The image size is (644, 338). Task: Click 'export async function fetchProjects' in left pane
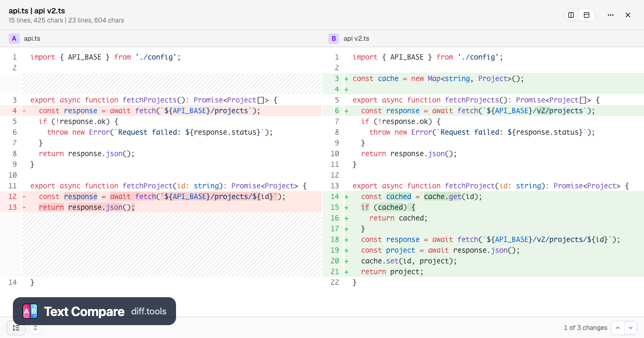pos(154,100)
